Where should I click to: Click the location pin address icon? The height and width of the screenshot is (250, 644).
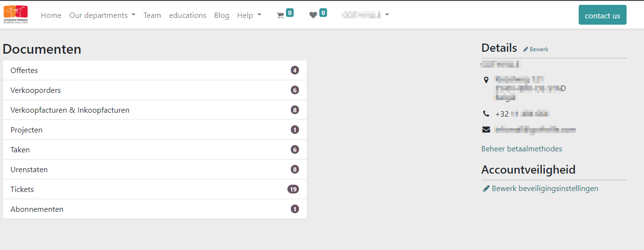click(486, 79)
